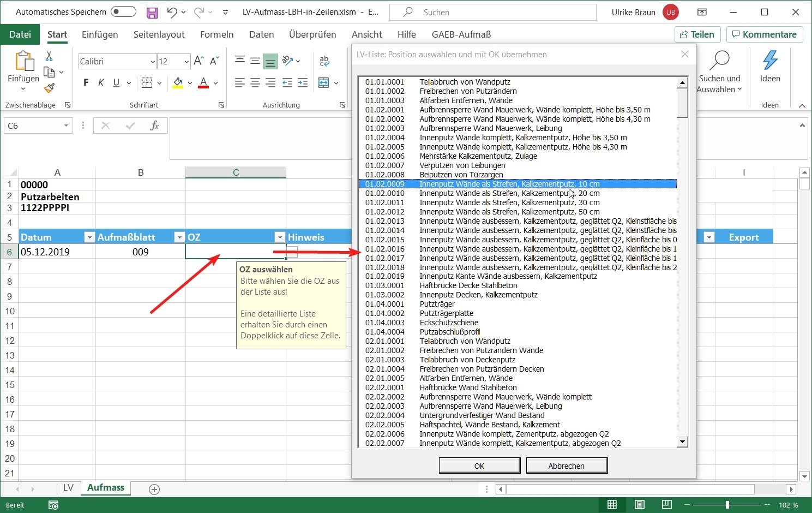Open Ideen with the lightning bolt icon
The height and width of the screenshot is (513, 812).
click(x=770, y=68)
